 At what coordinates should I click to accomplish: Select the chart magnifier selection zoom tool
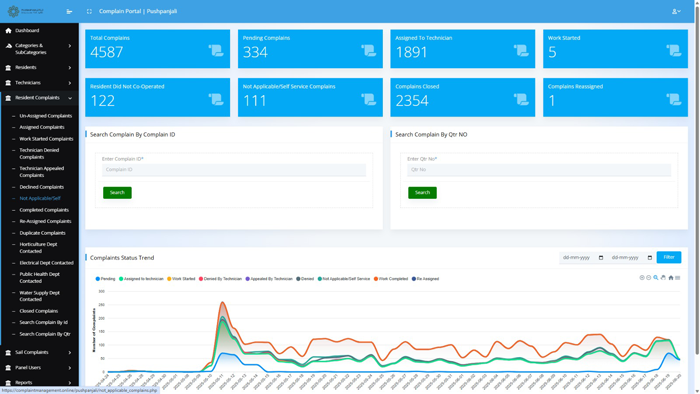pyautogui.click(x=656, y=278)
